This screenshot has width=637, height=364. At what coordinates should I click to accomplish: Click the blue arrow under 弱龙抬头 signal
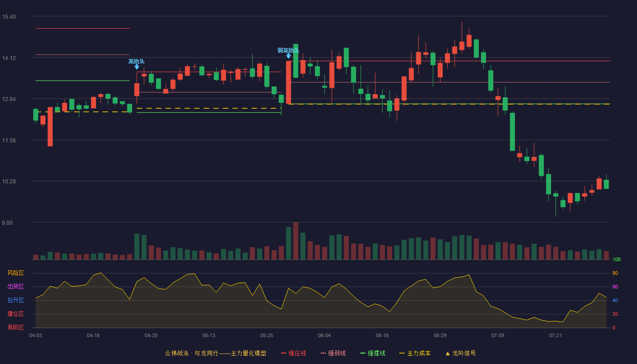click(288, 56)
